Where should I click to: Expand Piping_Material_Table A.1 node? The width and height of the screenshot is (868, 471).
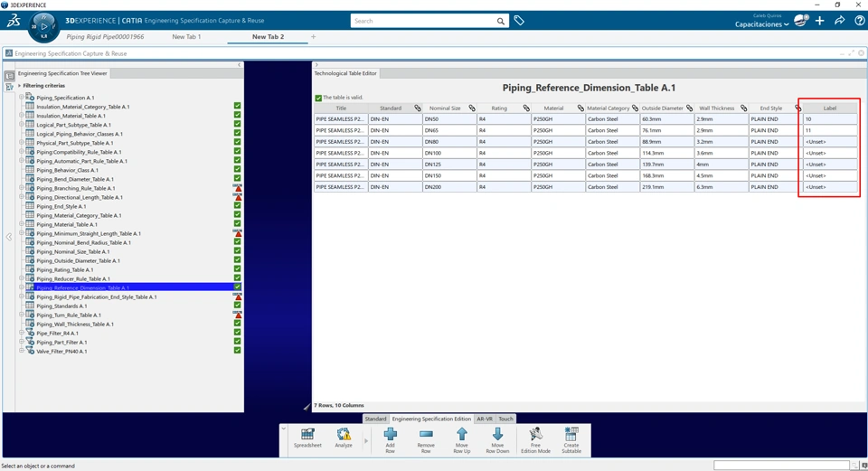[x=22, y=223]
